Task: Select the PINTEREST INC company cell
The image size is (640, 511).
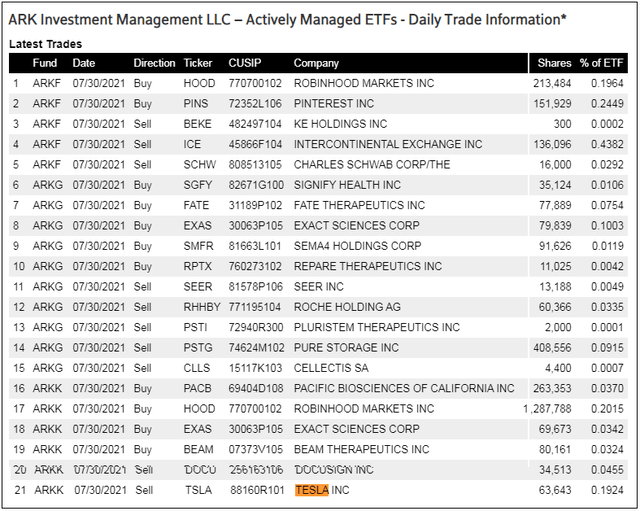Action: tap(334, 104)
